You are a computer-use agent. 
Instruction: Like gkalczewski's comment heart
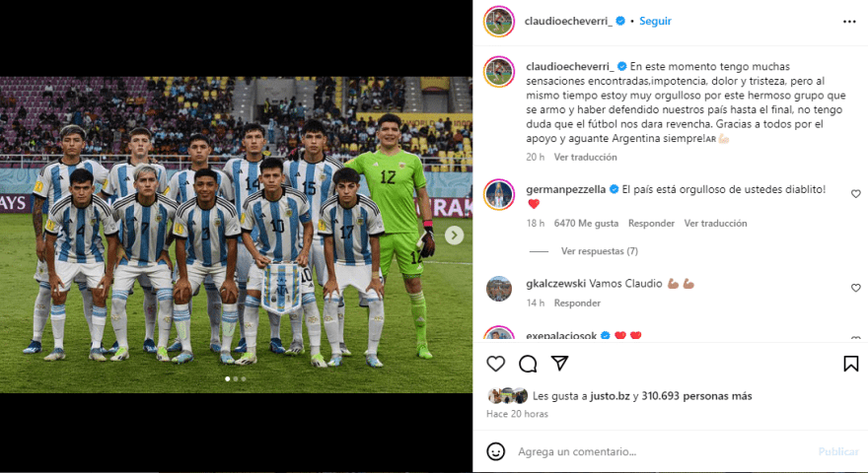pos(856,288)
